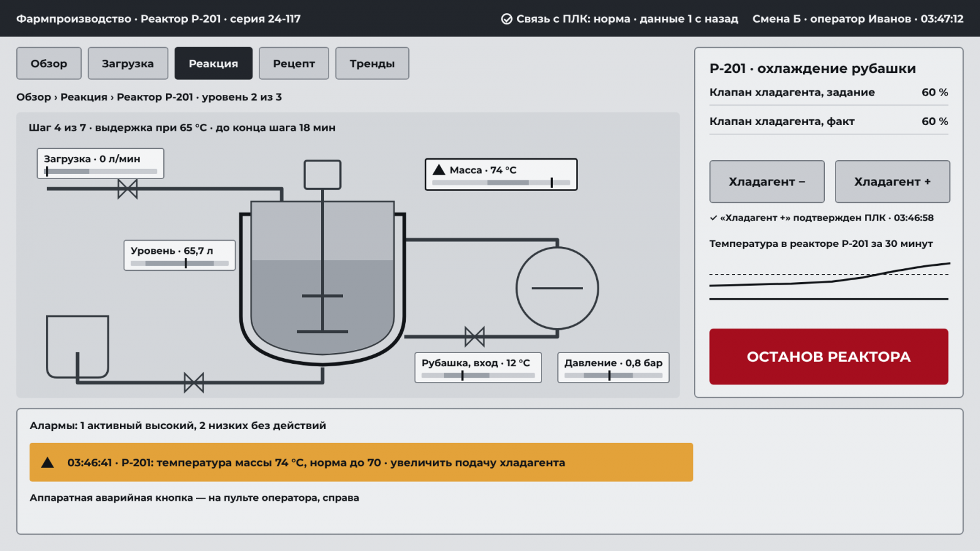
Task: Click the PLC connection status check icon
Action: pyautogui.click(x=506, y=19)
